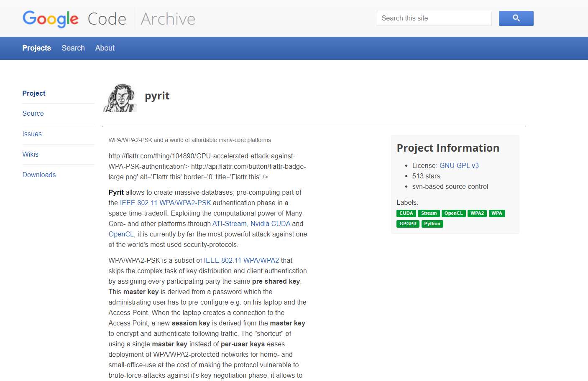
Task: Open the Downloads sidebar section
Action: pos(39,175)
